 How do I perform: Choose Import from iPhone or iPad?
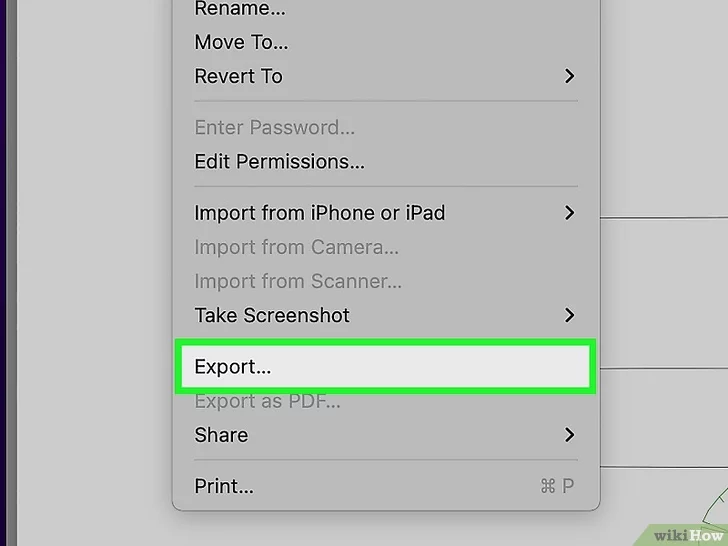coord(319,212)
